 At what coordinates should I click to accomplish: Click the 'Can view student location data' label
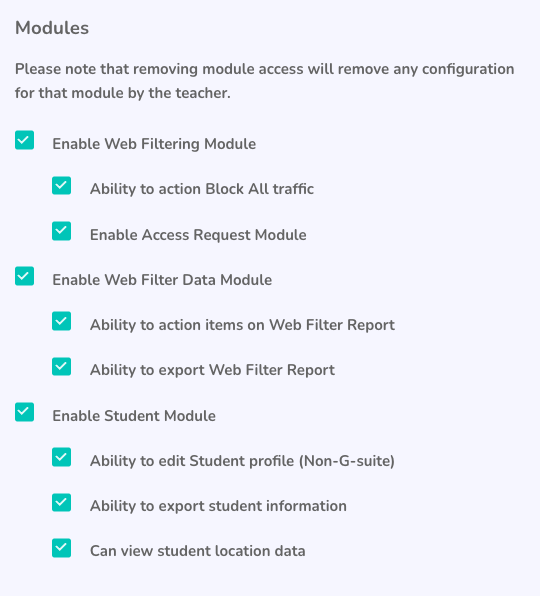198,551
